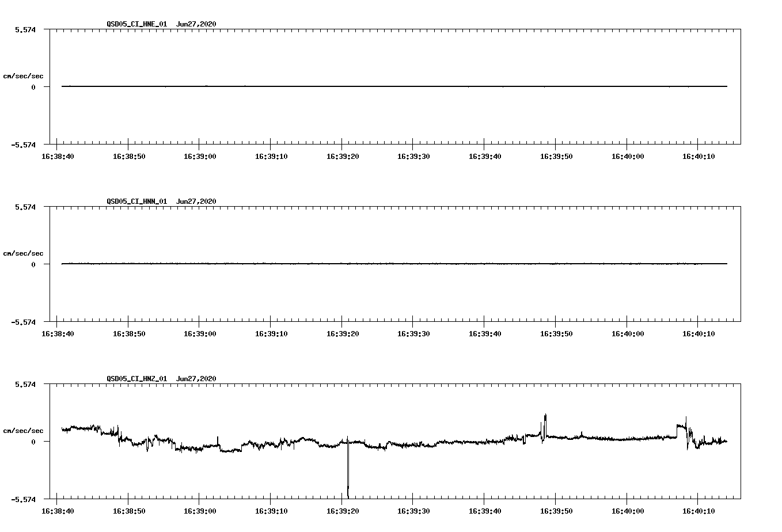
Task: Click the 16:39:30 time label under the HNE plot
Action: point(413,156)
